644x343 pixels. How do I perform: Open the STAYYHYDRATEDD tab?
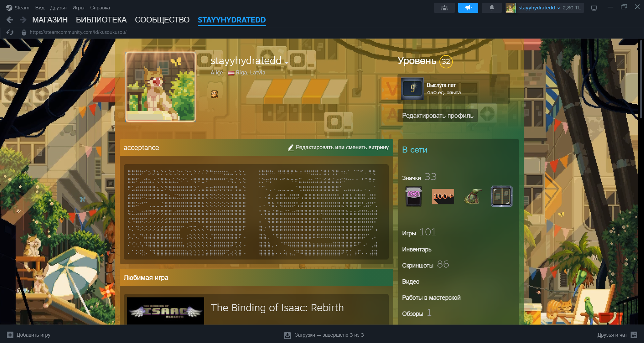[x=232, y=20]
